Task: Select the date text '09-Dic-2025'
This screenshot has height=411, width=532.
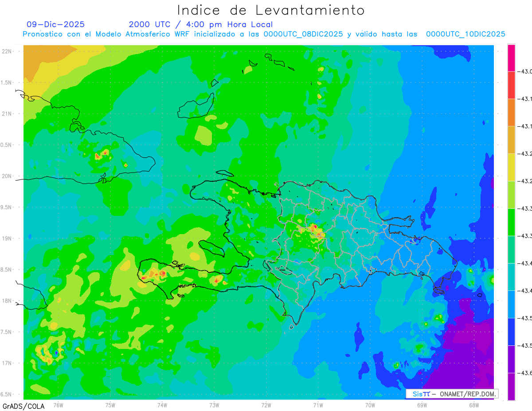Action: coord(55,24)
